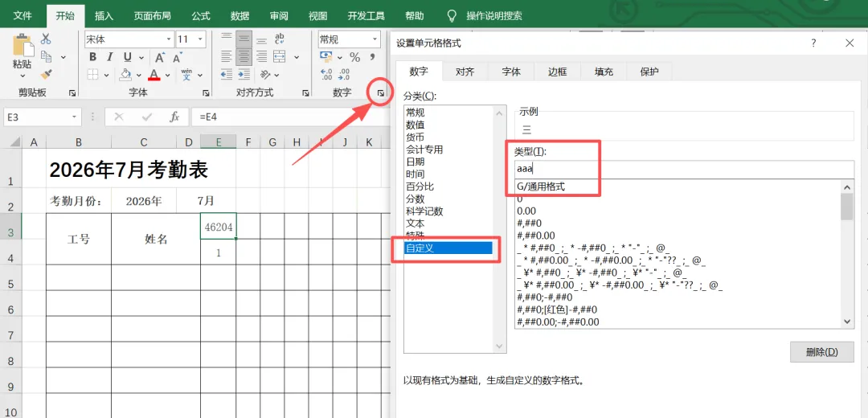Image resolution: width=868 pixels, height=418 pixels.
Task: Click the Cut scissors icon
Action: point(46,39)
